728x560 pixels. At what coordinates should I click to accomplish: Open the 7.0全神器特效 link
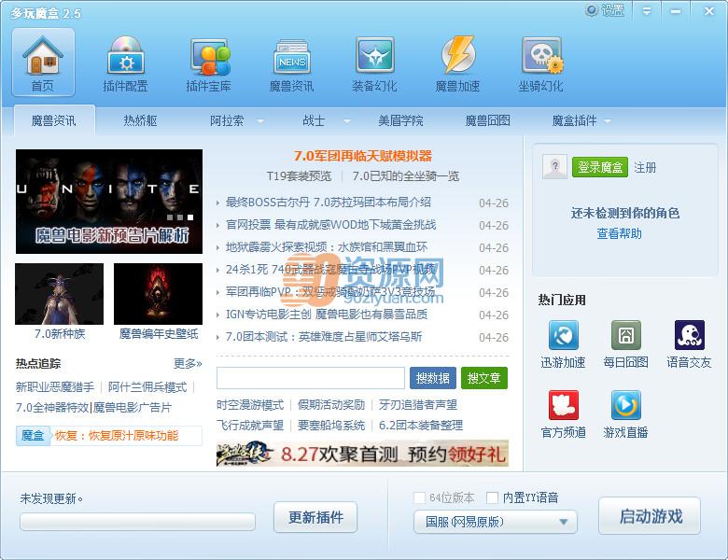click(52, 408)
